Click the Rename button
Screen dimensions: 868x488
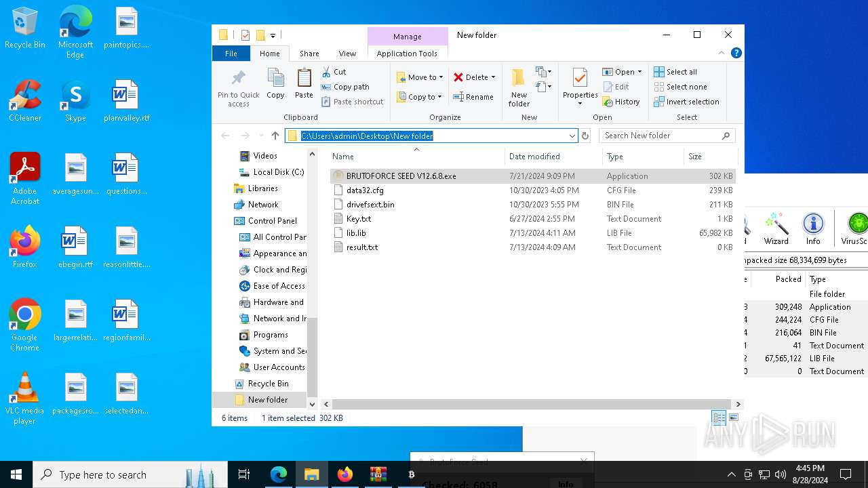tap(473, 97)
